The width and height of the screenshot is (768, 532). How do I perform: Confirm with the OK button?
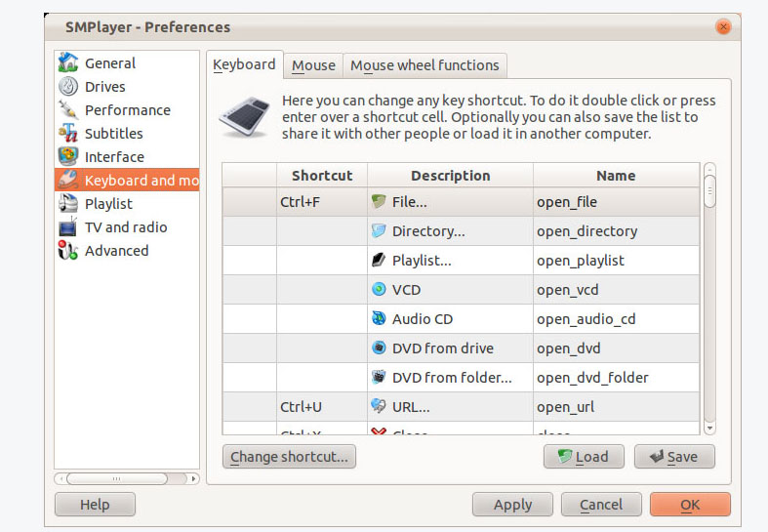point(690,504)
